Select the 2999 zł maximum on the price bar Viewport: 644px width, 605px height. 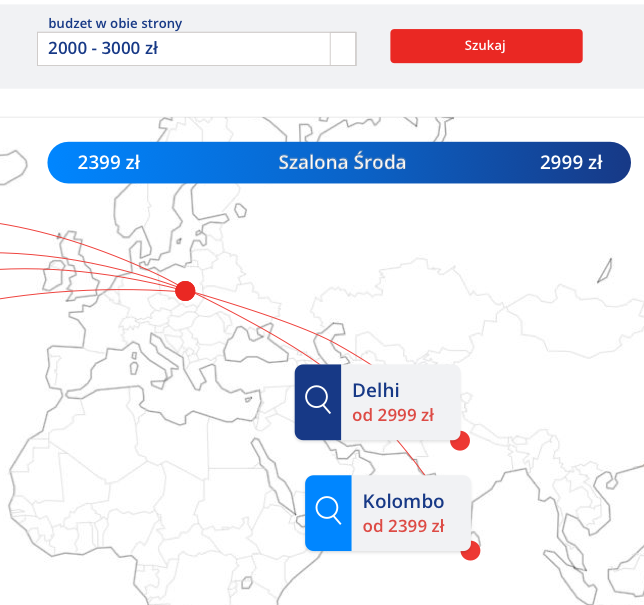pos(571,163)
